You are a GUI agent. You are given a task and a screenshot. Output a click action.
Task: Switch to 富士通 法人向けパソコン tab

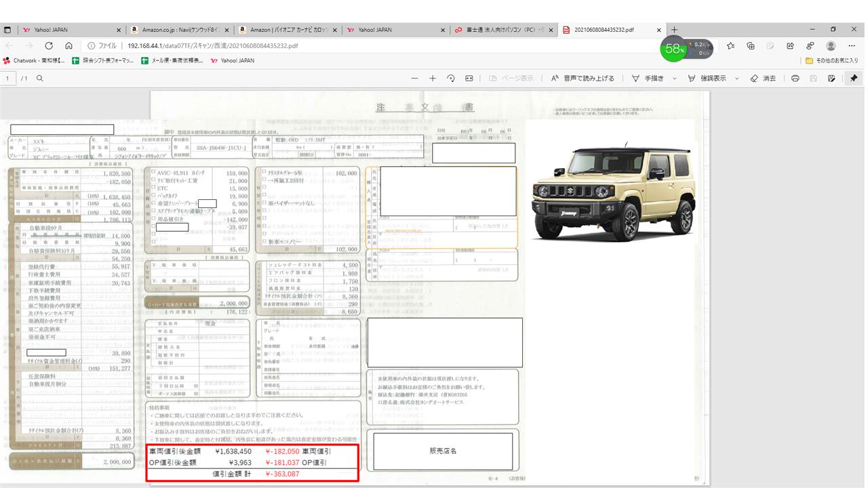pyautogui.click(x=504, y=30)
